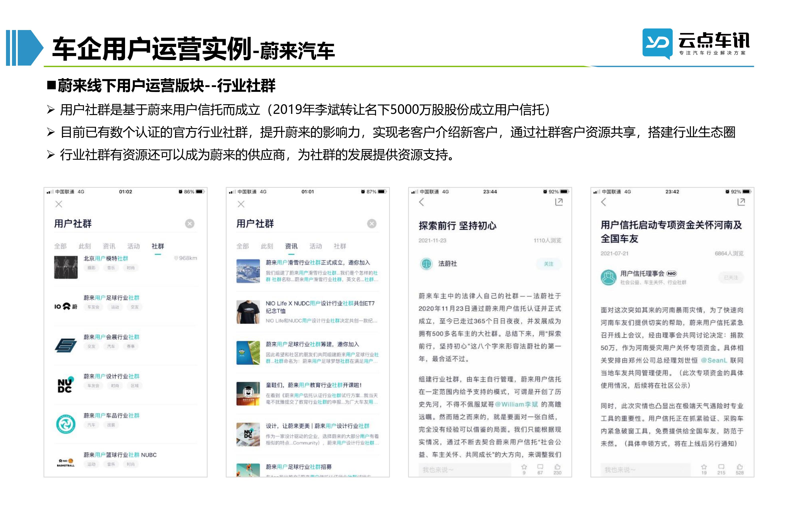Click slide title 车企用户运营实例-蔚来汽车
The width and height of the screenshot is (798, 532).
coord(194,49)
